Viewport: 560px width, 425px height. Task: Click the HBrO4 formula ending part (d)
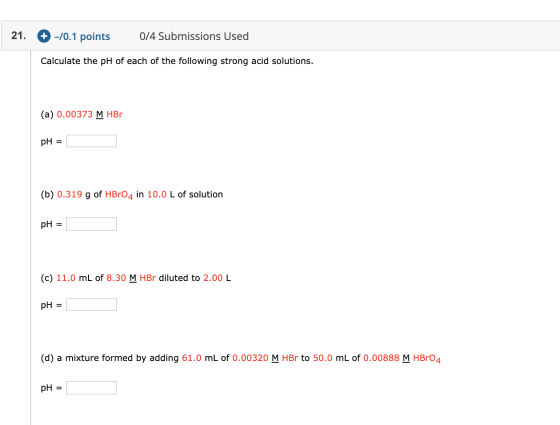point(427,359)
